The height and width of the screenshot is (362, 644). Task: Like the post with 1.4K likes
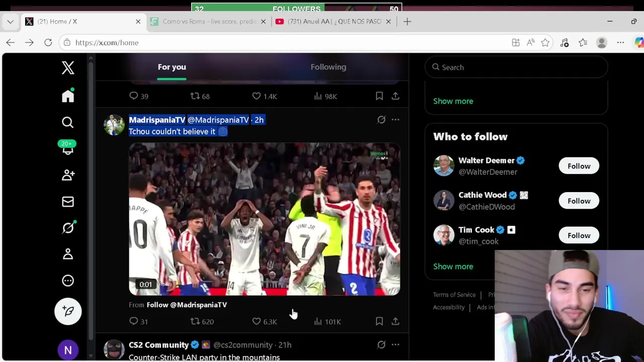click(x=264, y=96)
